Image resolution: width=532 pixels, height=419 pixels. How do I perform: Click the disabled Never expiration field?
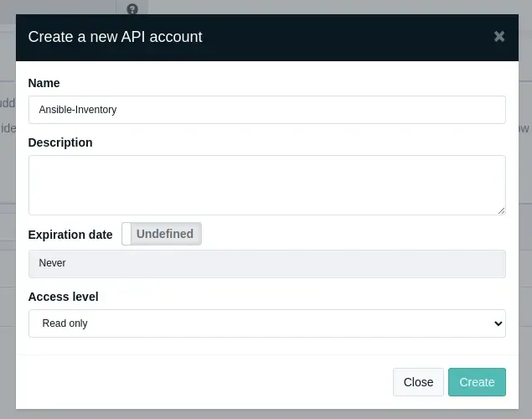pos(266,263)
